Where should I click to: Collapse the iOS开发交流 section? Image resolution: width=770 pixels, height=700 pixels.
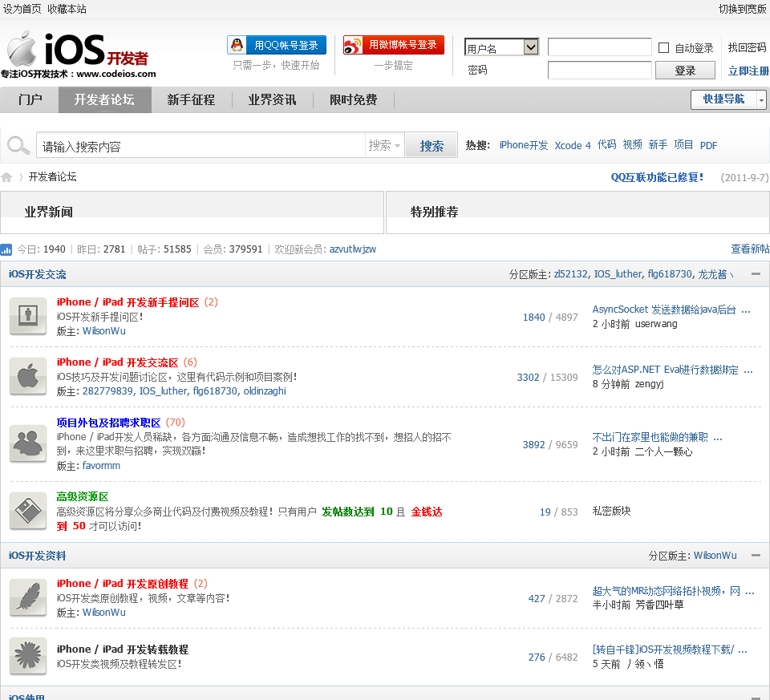click(756, 274)
